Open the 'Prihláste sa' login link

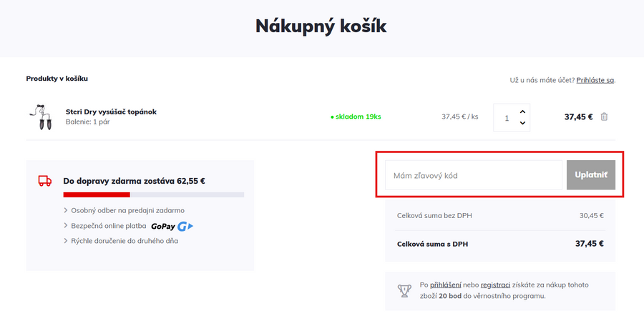[x=595, y=80]
